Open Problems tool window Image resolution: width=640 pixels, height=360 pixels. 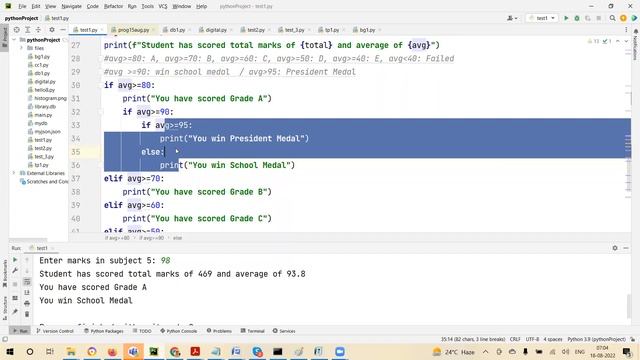pyautogui.click(x=219, y=331)
